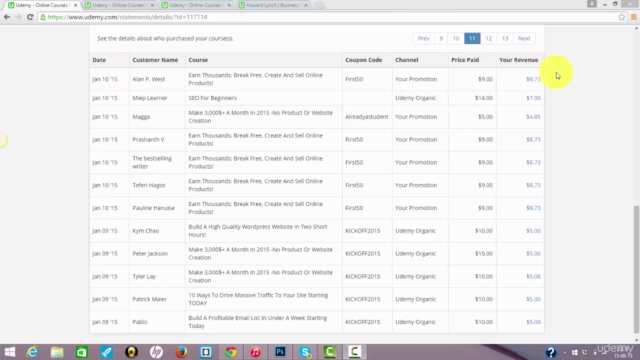The image size is (640, 360).
Task: Open $8.73 revenue link for Alan P. West
Action: point(533,79)
